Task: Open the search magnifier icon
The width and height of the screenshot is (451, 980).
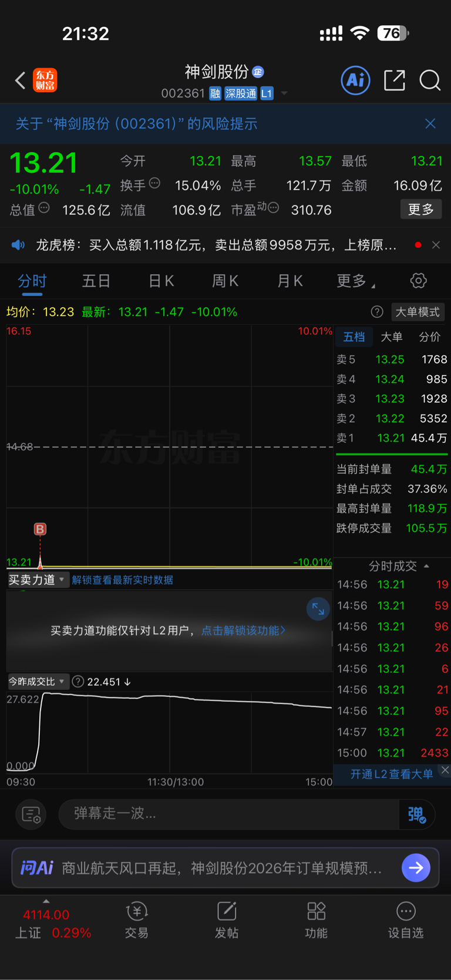Action: click(430, 80)
